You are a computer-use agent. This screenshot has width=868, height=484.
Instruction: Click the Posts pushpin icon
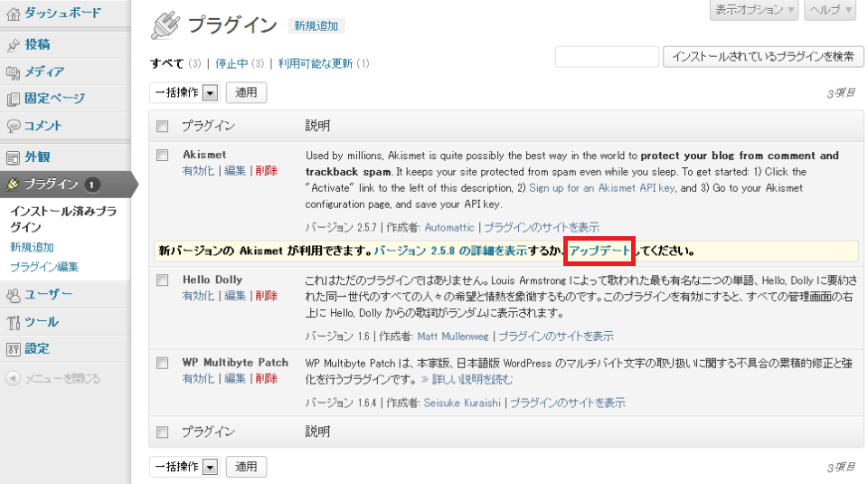[13, 44]
